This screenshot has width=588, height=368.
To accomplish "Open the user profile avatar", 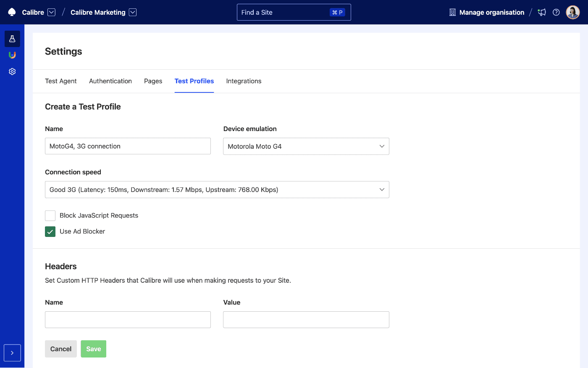I will (x=572, y=12).
